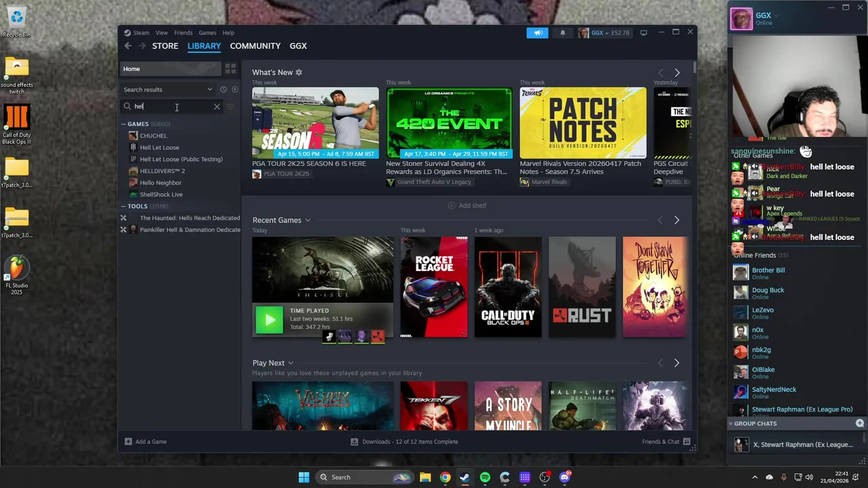Viewport: 868px width, 488px height.
Task: Open the blue announcements megaphone button
Action: pos(537,33)
